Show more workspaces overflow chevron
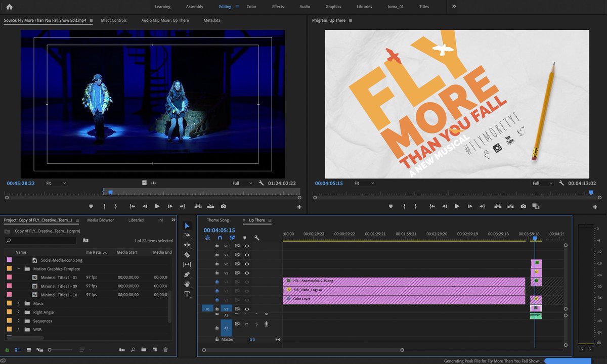 (454, 7)
